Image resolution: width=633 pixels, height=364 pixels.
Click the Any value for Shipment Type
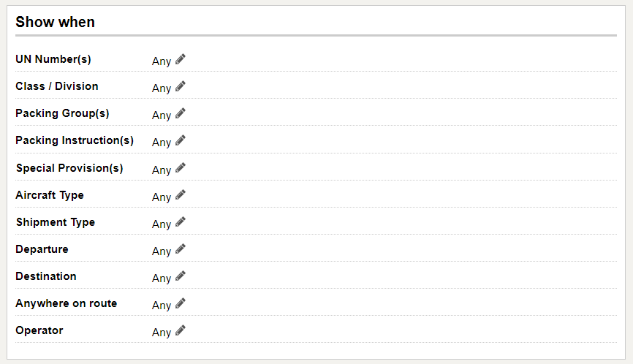click(162, 224)
